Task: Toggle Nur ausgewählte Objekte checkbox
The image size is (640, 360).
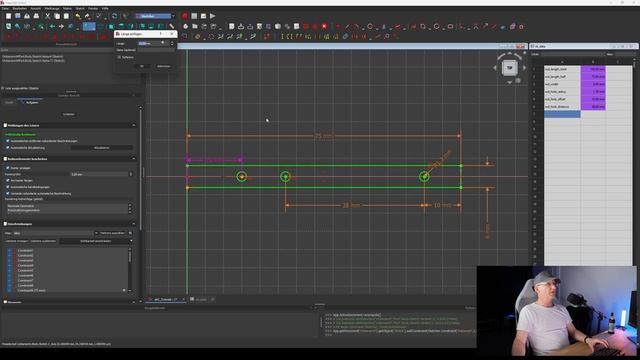Action: point(3,88)
